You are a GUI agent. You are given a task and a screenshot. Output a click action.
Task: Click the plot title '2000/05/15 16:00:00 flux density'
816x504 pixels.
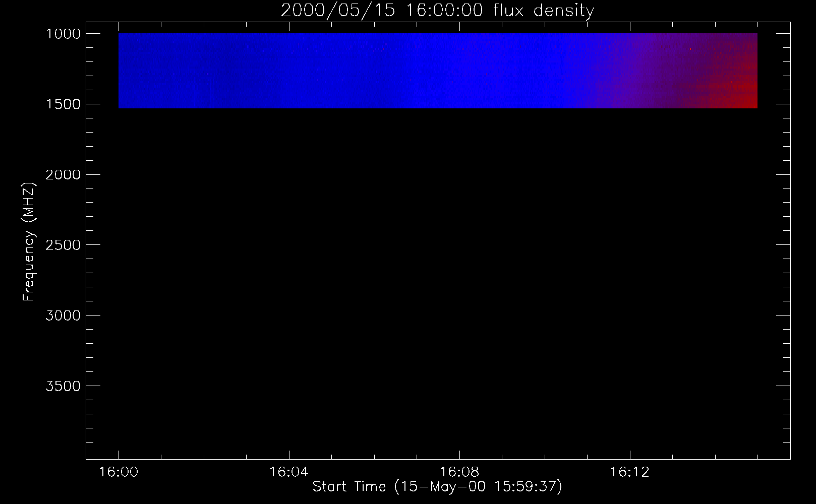click(x=437, y=11)
